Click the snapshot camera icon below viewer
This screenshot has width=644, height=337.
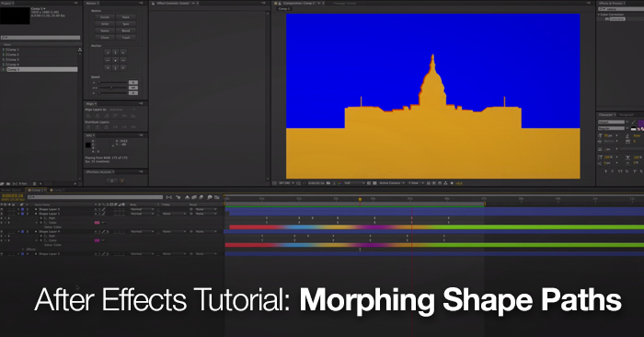click(x=328, y=183)
